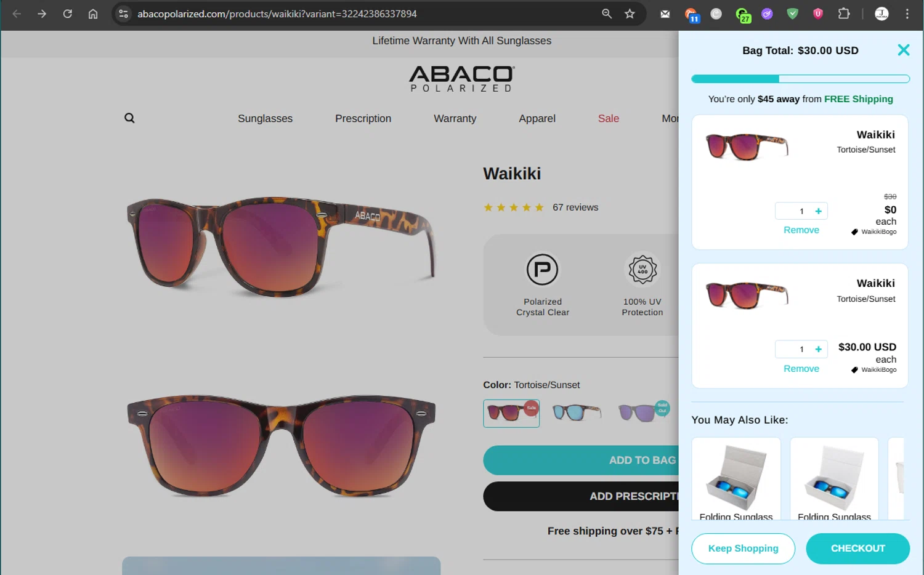Open the front-view Waikiki product photo
This screenshot has width=924, height=575.
pyautogui.click(x=281, y=446)
